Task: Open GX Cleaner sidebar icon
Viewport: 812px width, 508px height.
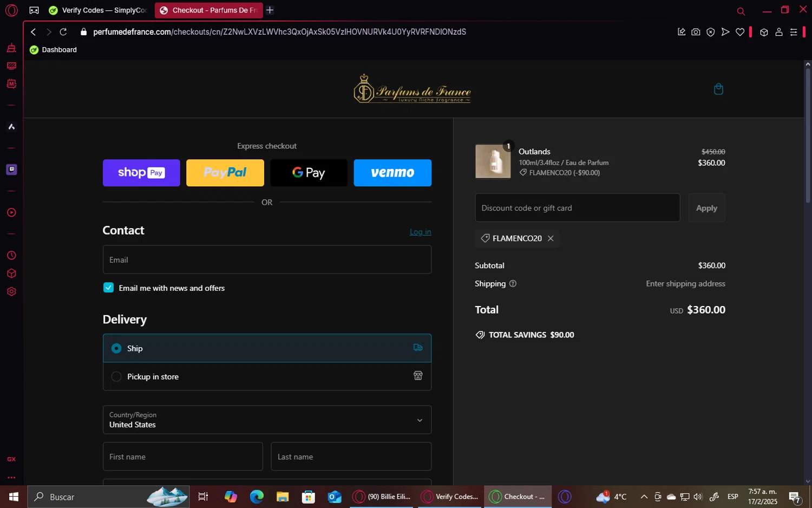Action: coord(11,48)
